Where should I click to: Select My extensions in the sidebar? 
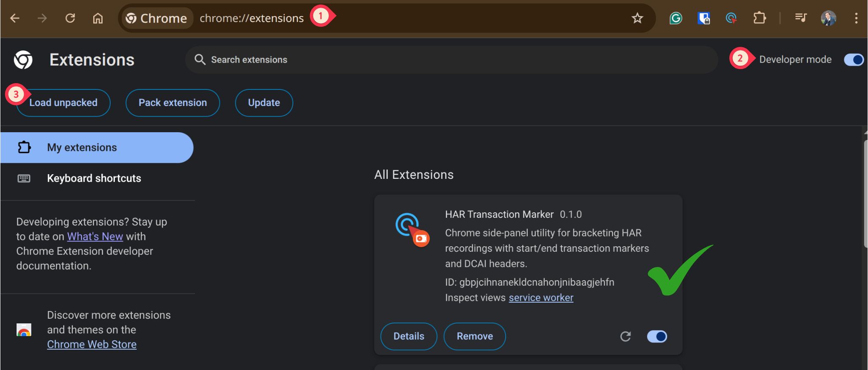click(97, 147)
